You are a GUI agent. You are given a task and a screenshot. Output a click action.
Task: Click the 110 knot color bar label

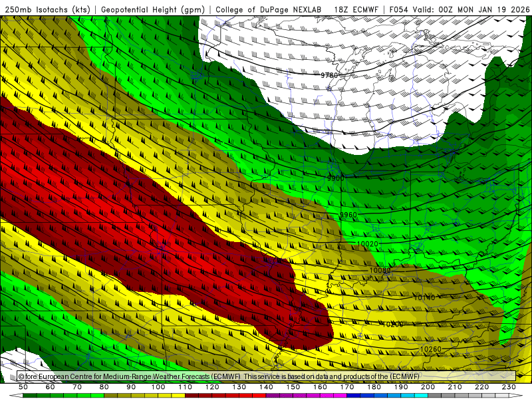tap(186, 387)
